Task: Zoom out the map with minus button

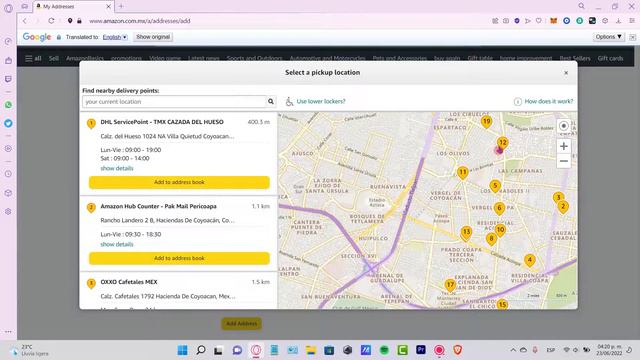Action: (x=564, y=161)
